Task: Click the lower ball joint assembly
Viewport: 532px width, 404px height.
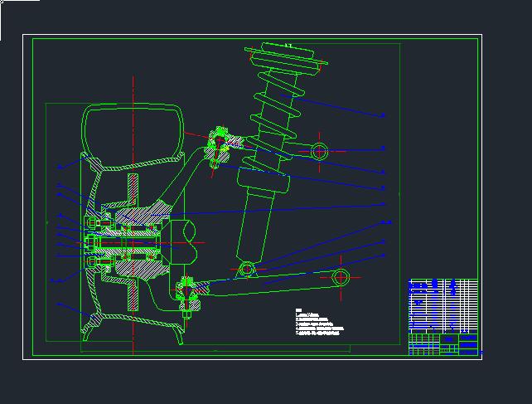Action: click(189, 295)
